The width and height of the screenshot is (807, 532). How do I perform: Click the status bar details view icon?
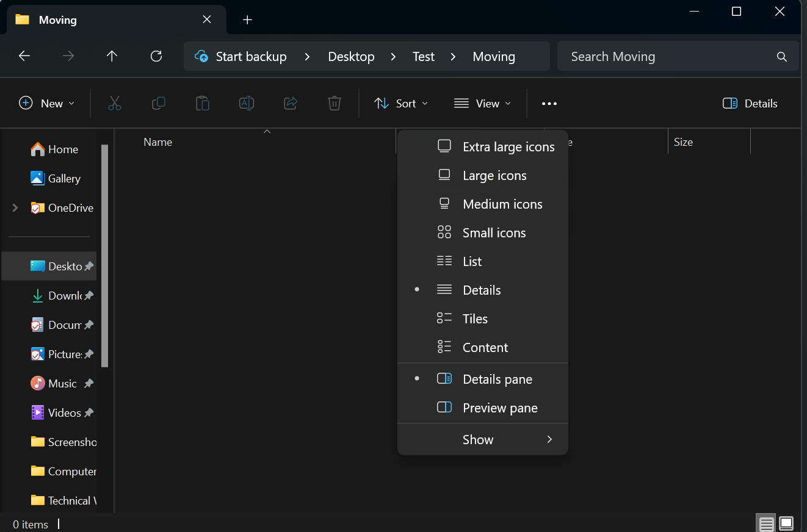pos(767,523)
